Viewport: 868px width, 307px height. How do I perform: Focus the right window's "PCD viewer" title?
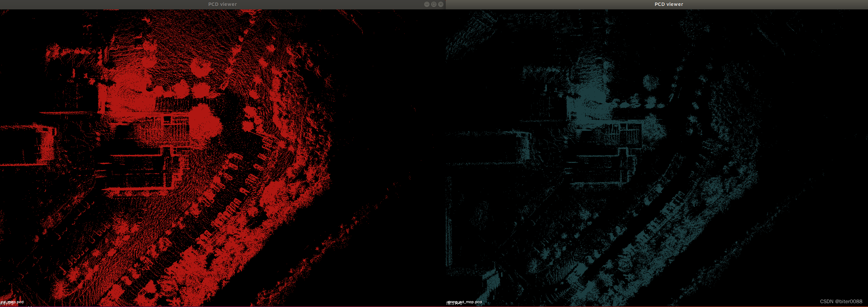(669, 4)
